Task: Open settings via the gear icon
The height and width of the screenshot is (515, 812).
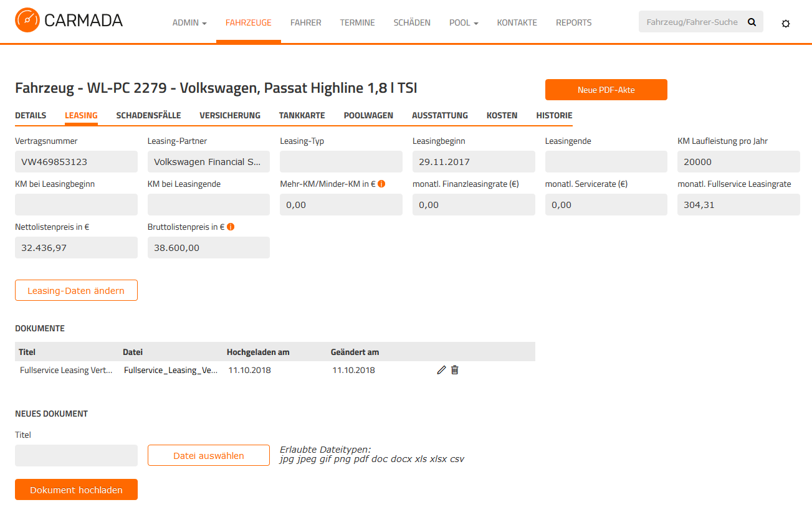Action: click(x=786, y=24)
